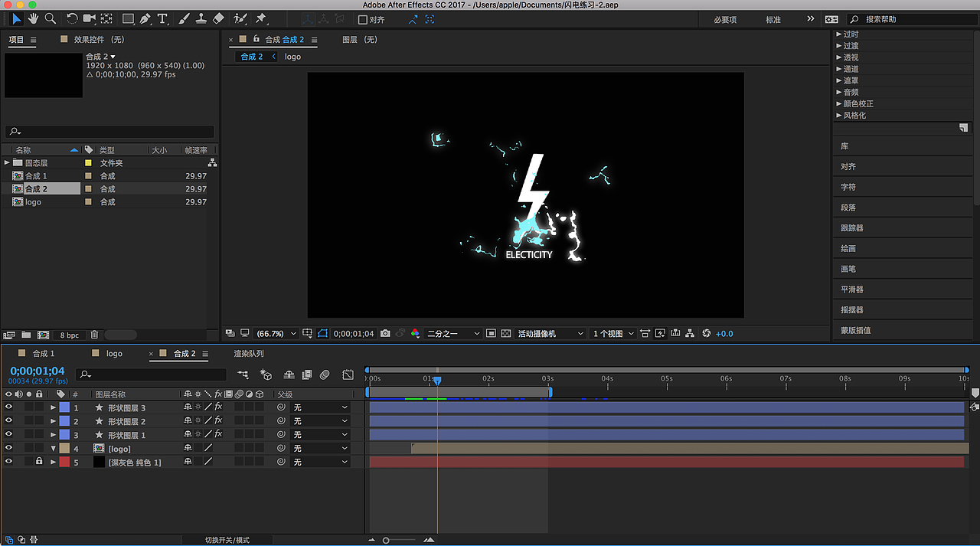Click frame blending enable icon in timeline
This screenshot has height=546, width=980.
coord(307,374)
